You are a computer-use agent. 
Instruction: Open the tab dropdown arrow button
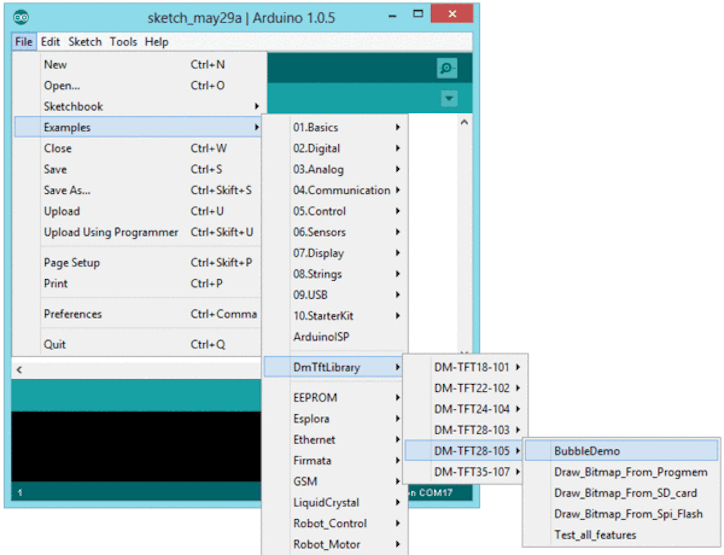[x=449, y=98]
